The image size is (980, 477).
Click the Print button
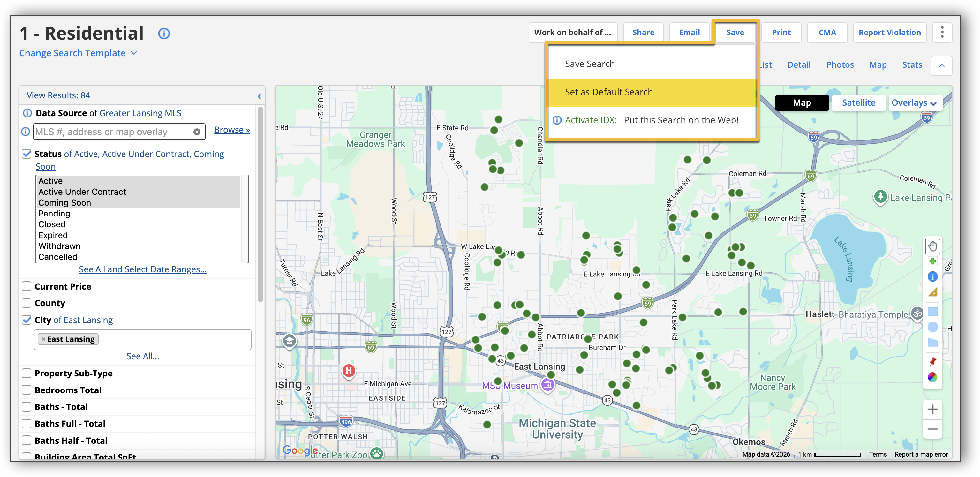pos(781,32)
